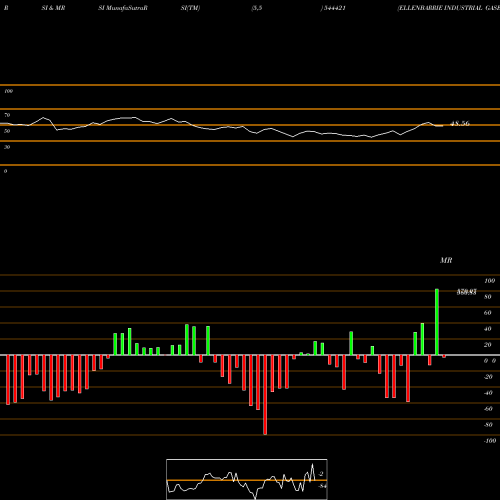500x500 pixels.
Task: Click the -60 label on MR axis
Action: pyautogui.click(x=488, y=409)
